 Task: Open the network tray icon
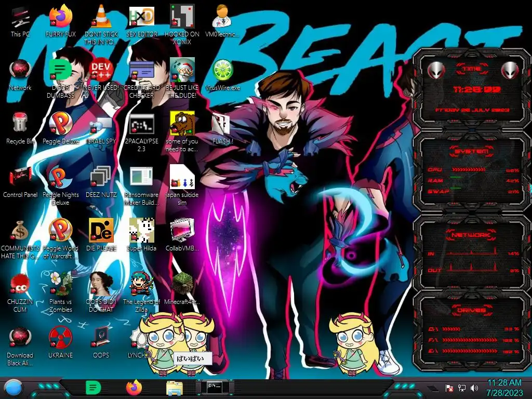pyautogui.click(x=461, y=388)
